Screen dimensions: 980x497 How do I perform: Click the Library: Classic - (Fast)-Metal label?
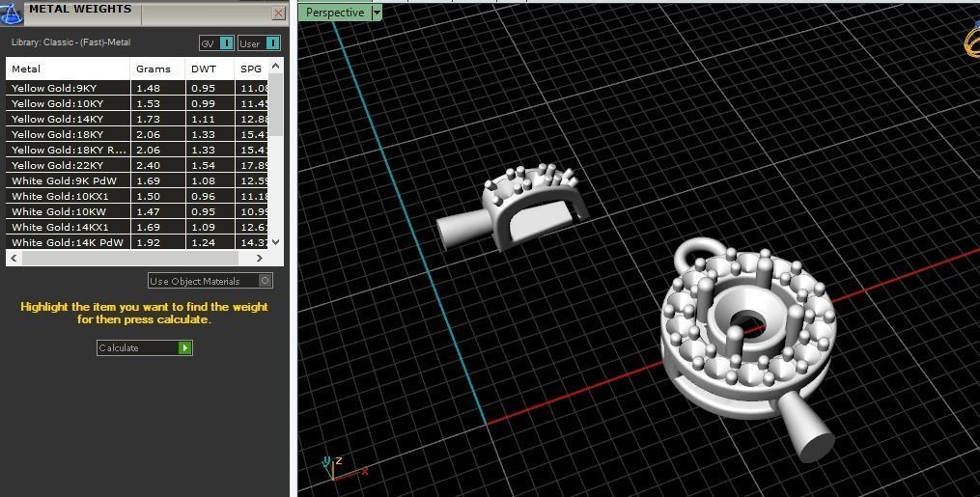tap(70, 42)
